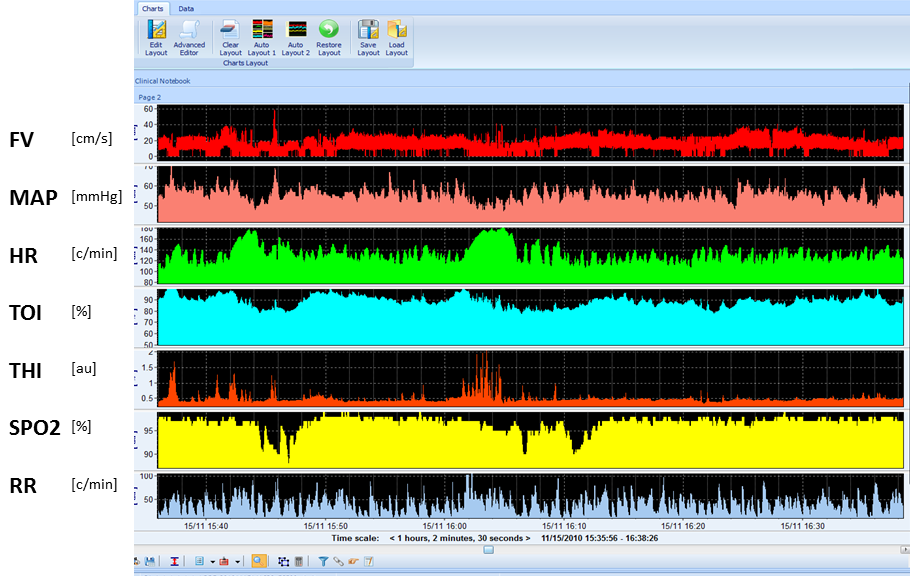Click the red I-beam cursor marker tool

(175, 562)
